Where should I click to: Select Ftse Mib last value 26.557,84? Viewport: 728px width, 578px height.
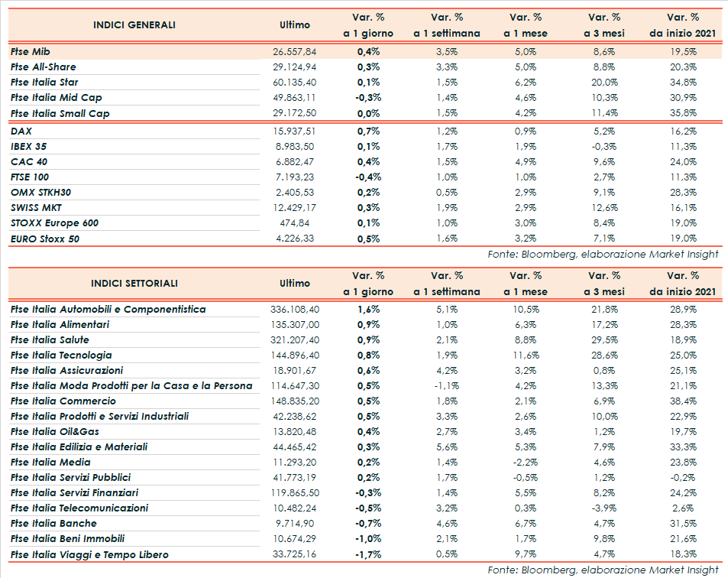pyautogui.click(x=294, y=51)
